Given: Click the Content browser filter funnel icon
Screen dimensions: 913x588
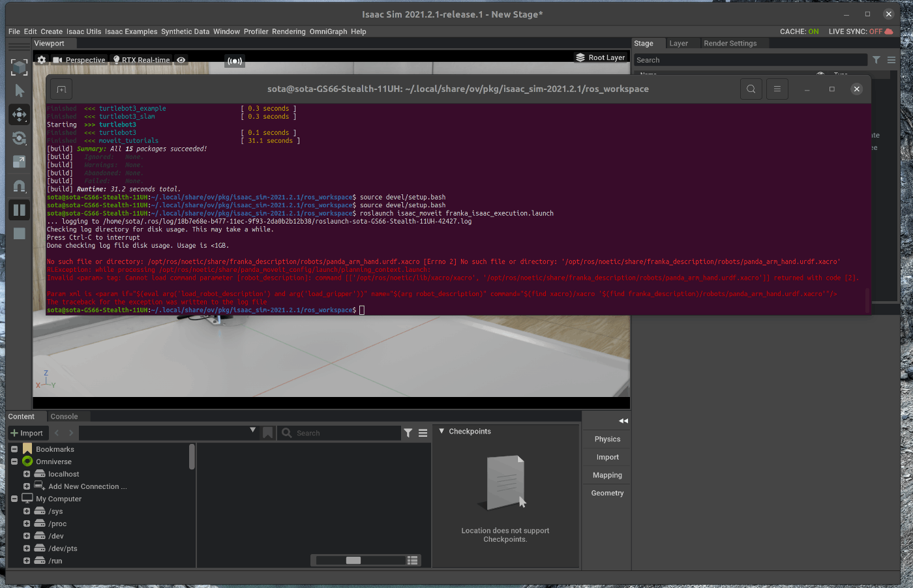Looking at the screenshot, I should 408,433.
